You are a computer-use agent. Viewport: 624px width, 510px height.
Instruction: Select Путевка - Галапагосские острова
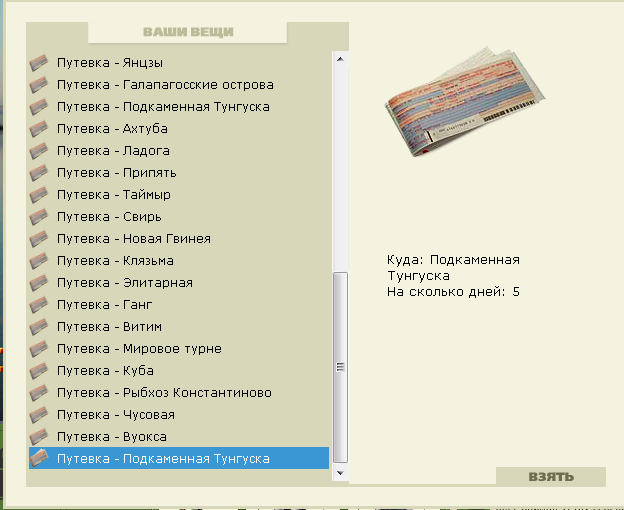tap(179, 85)
